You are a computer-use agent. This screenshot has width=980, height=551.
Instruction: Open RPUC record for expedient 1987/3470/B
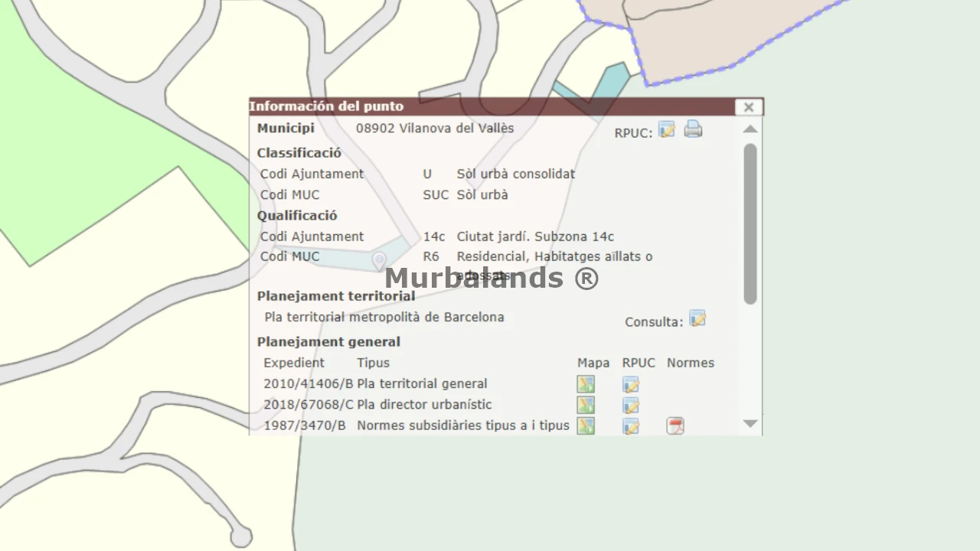tap(630, 425)
